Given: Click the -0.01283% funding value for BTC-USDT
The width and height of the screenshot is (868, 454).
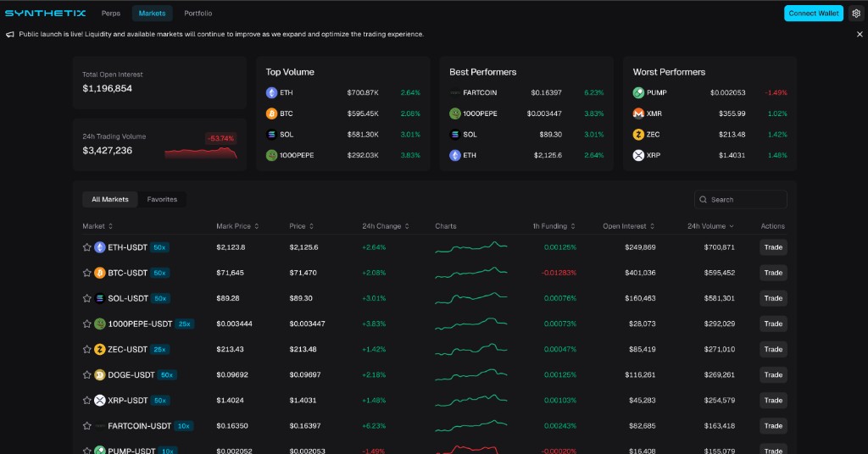Looking at the screenshot, I should [x=559, y=273].
